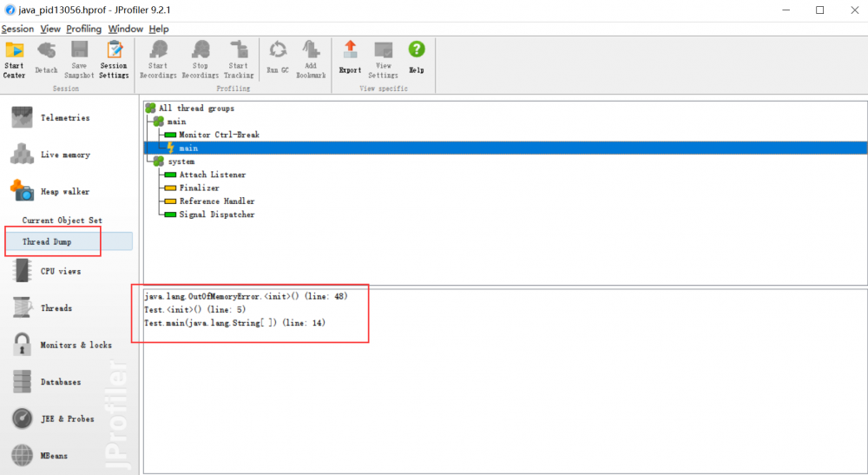Select the Attach Listener thread
This screenshot has height=475, width=868.
[206, 175]
